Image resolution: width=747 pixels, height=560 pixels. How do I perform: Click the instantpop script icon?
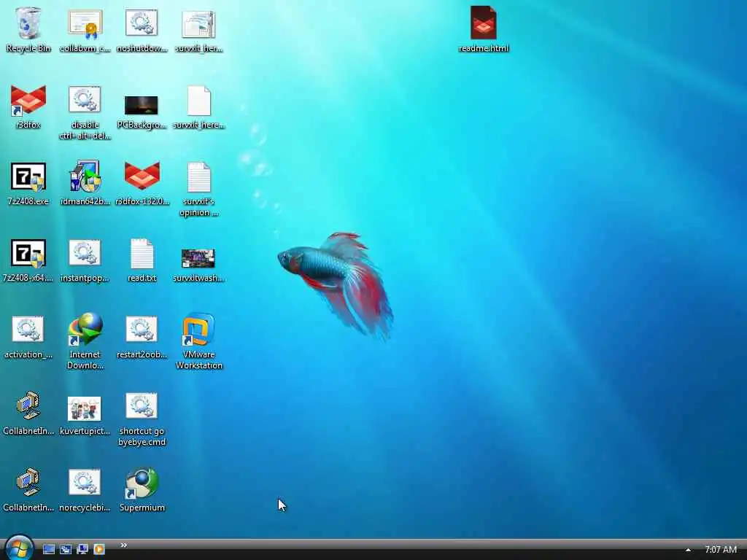click(x=85, y=260)
